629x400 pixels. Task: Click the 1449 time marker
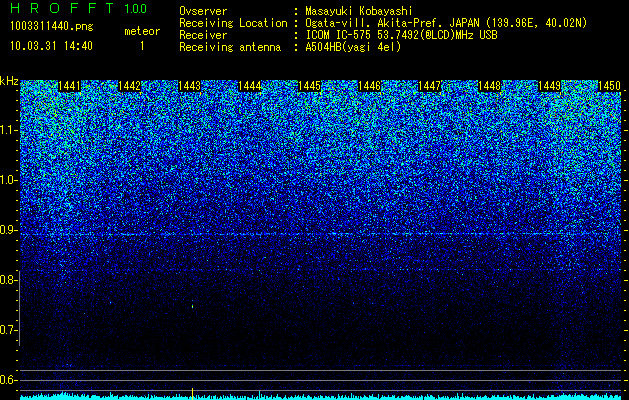(550, 86)
